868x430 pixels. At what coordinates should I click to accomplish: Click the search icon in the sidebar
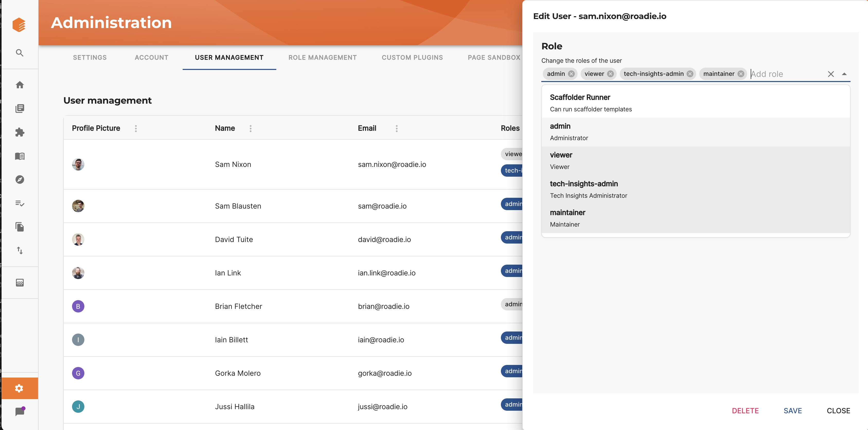[x=19, y=52]
